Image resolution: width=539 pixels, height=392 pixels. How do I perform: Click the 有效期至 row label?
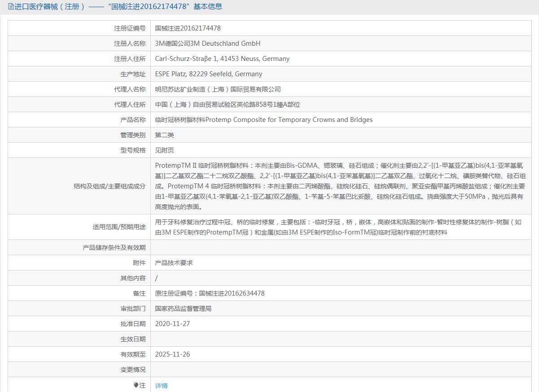pyautogui.click(x=133, y=354)
